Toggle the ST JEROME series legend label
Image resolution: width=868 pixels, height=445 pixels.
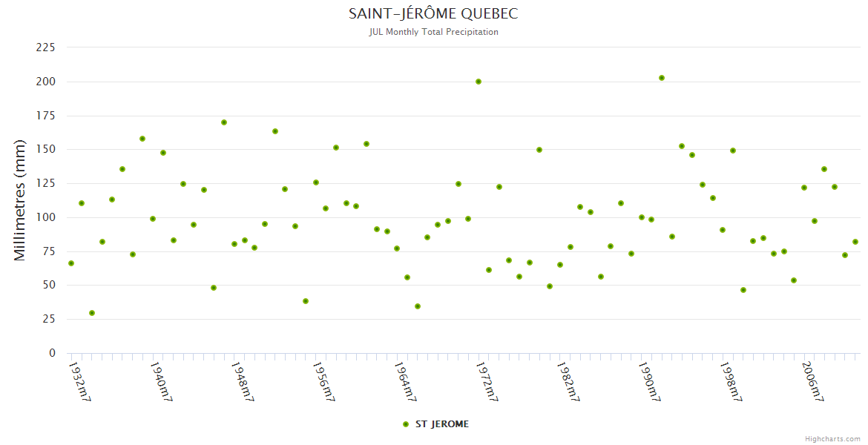click(441, 424)
